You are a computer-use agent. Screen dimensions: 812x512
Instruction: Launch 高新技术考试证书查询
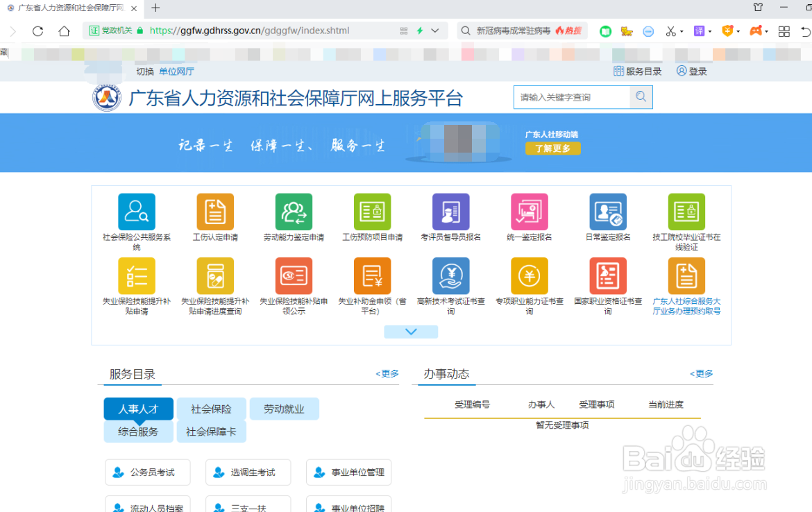[x=450, y=276]
